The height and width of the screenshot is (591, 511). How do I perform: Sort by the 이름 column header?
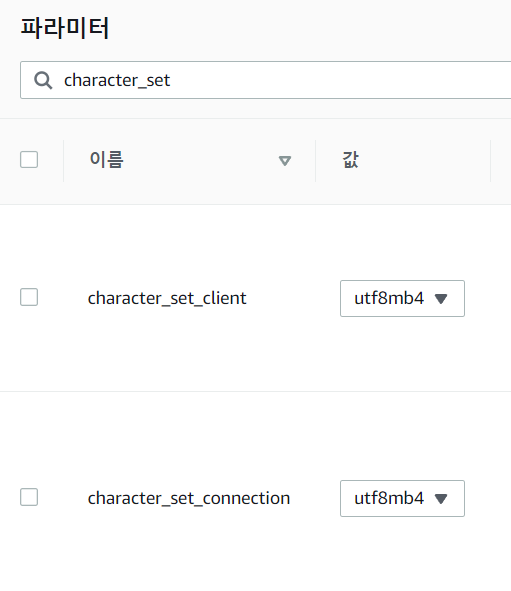tap(107, 160)
